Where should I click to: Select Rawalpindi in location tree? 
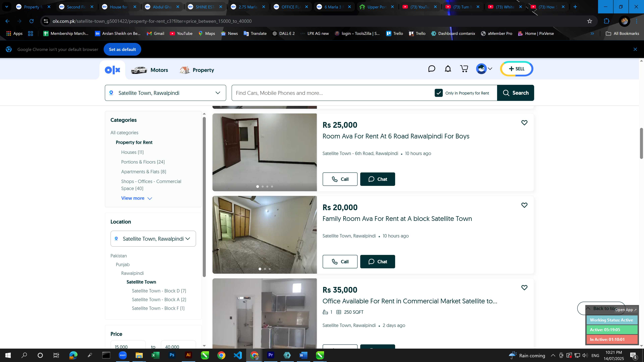132,273
